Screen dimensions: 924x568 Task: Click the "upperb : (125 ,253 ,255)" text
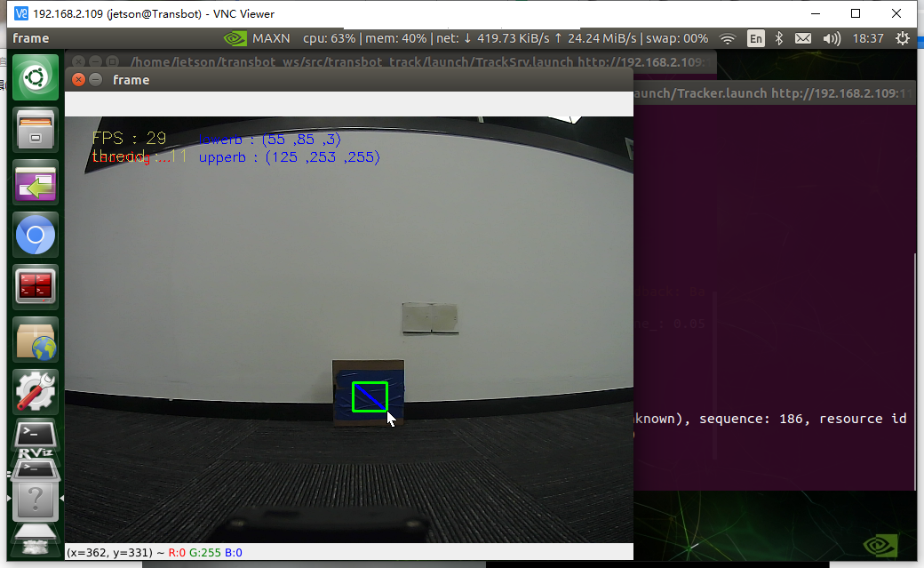coord(290,157)
